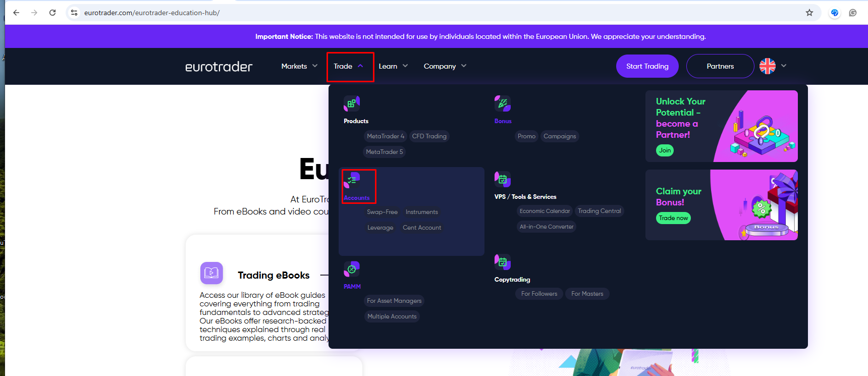
Task: Open the Bonus heading
Action: pos(503,121)
